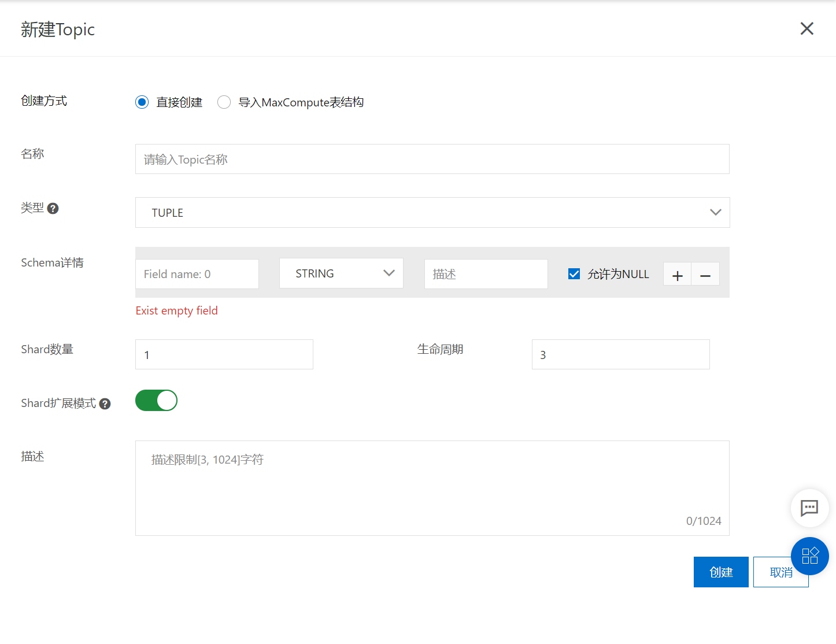Click the 0/1024 character counter

[x=704, y=521]
